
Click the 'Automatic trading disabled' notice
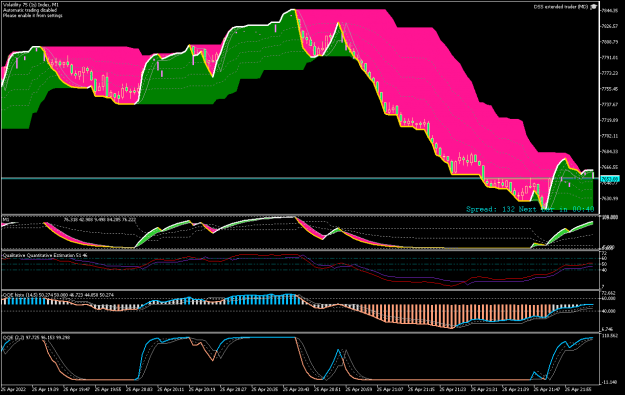coord(30,10)
